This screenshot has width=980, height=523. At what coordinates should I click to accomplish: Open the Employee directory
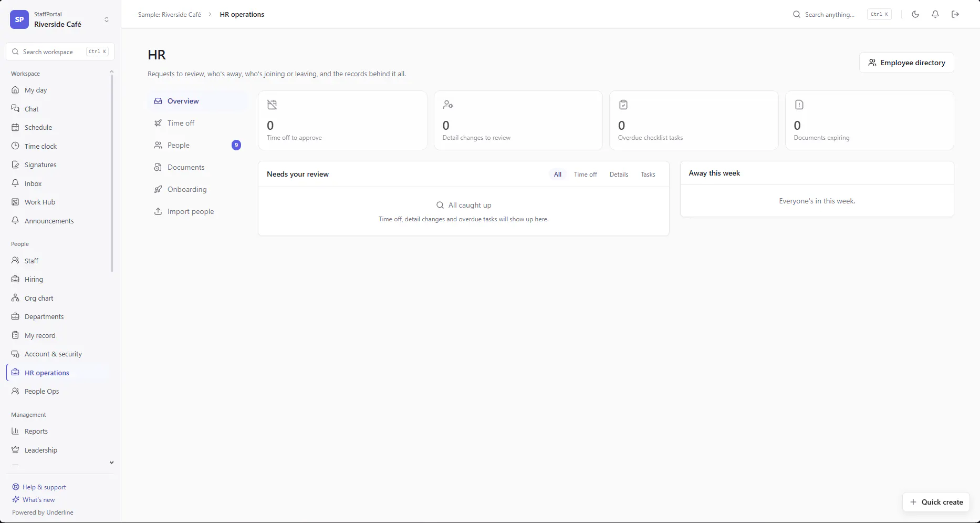pyautogui.click(x=906, y=63)
